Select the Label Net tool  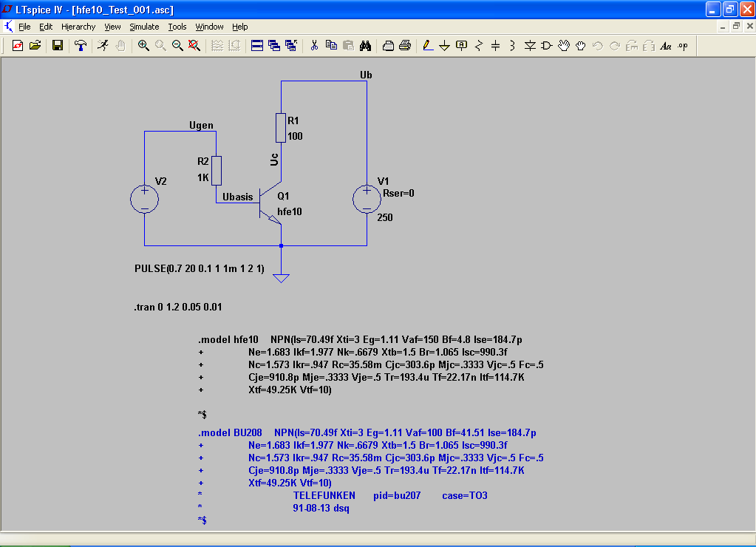click(461, 46)
